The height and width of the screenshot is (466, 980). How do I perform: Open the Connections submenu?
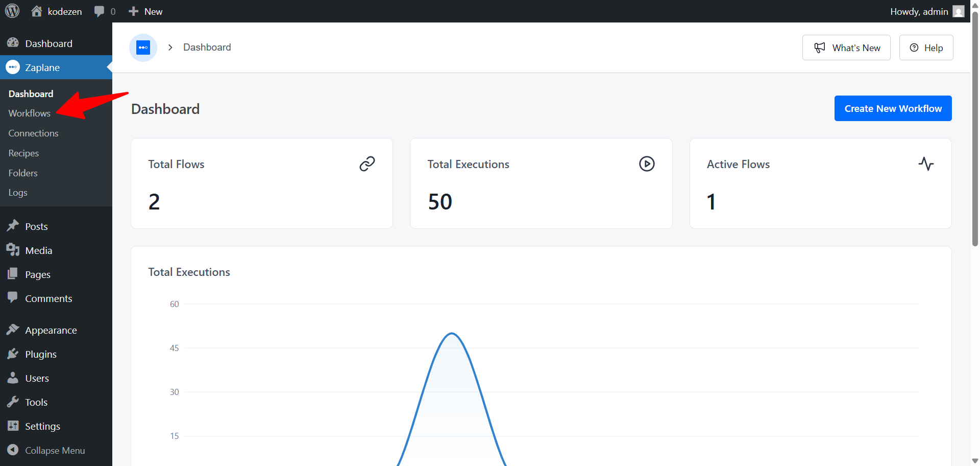point(33,133)
